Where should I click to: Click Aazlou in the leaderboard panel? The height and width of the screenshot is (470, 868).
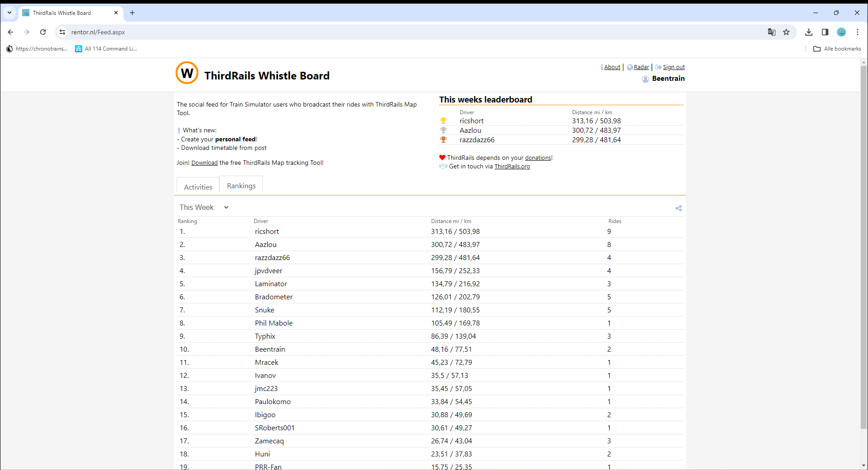pyautogui.click(x=471, y=130)
